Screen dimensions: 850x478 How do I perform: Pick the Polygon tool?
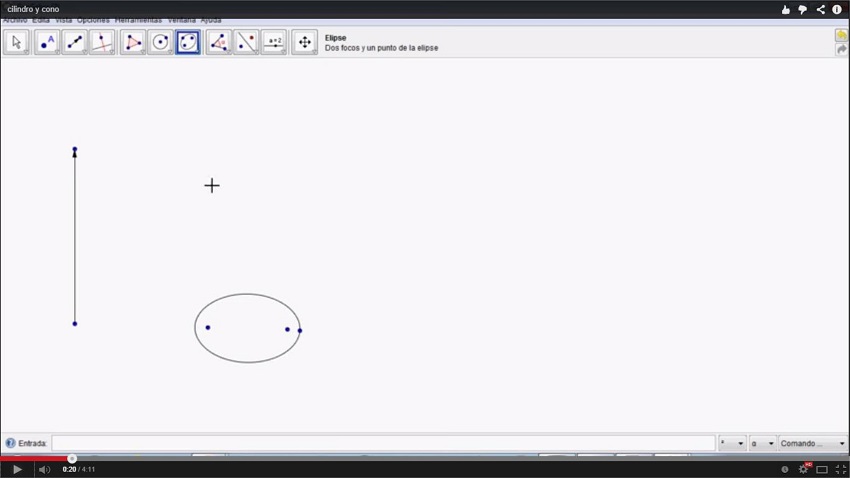[133, 42]
